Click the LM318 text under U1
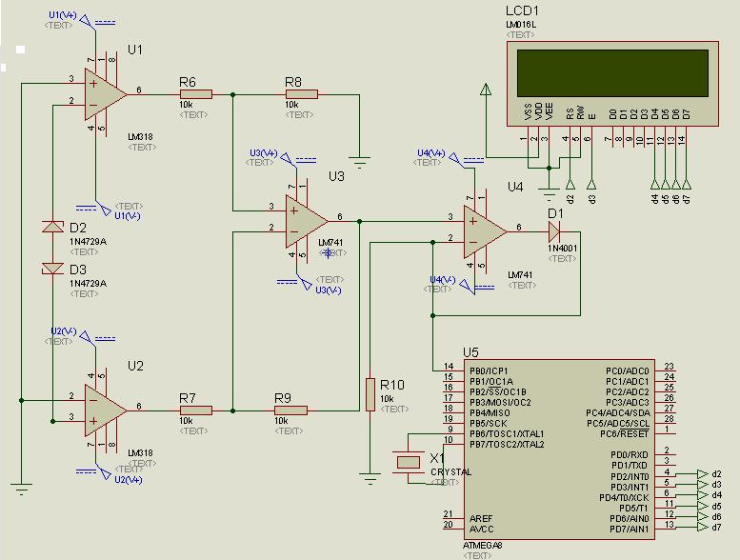The width and height of the screenshot is (740, 560). click(x=140, y=137)
